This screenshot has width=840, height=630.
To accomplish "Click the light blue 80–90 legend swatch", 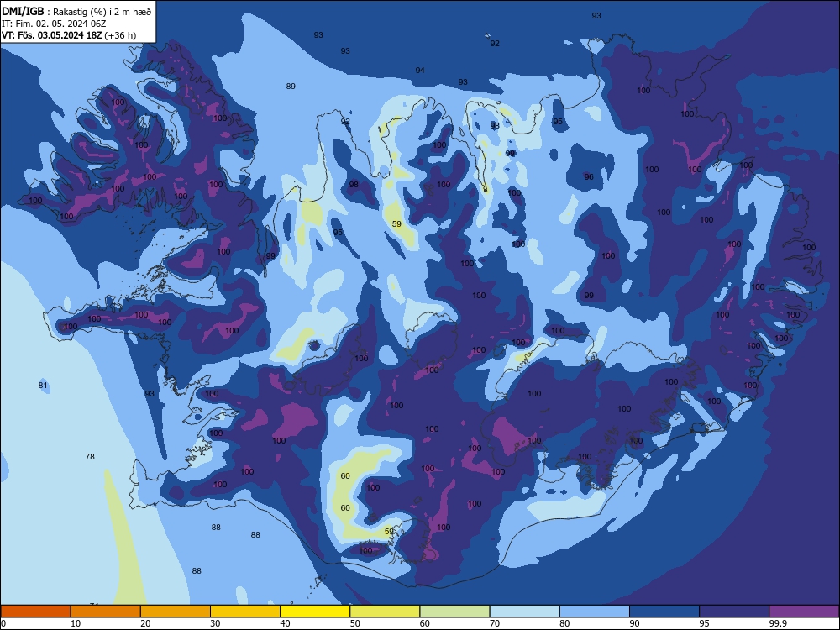I will pos(595,612).
